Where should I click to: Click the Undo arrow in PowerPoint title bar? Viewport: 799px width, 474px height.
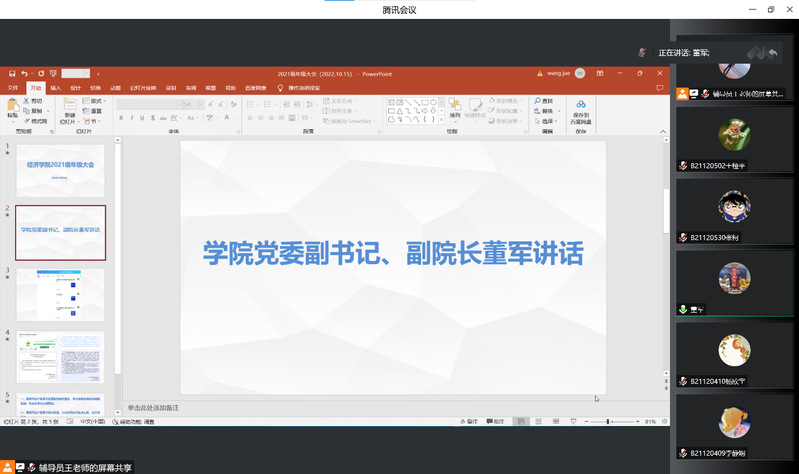(x=25, y=73)
